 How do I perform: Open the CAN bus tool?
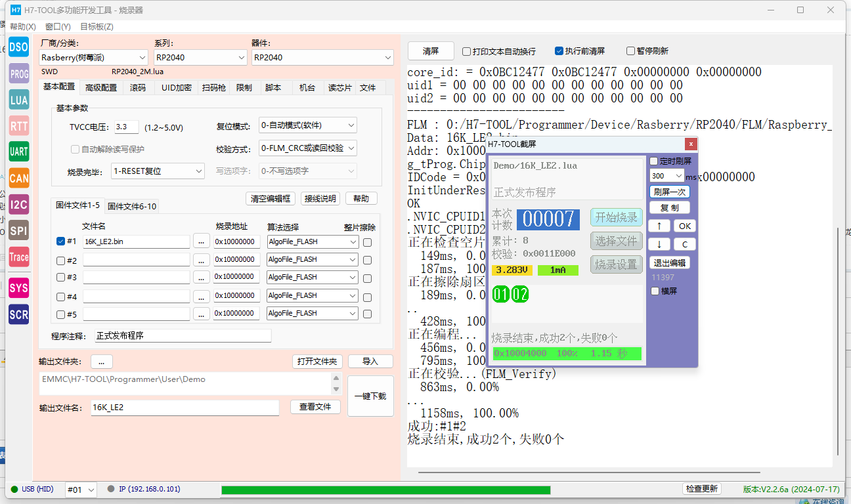[19, 178]
